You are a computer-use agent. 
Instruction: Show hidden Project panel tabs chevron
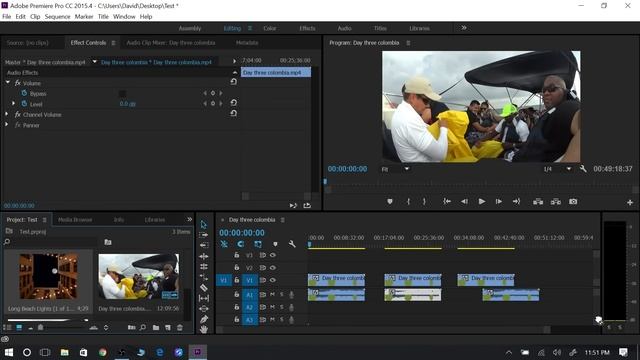189,219
